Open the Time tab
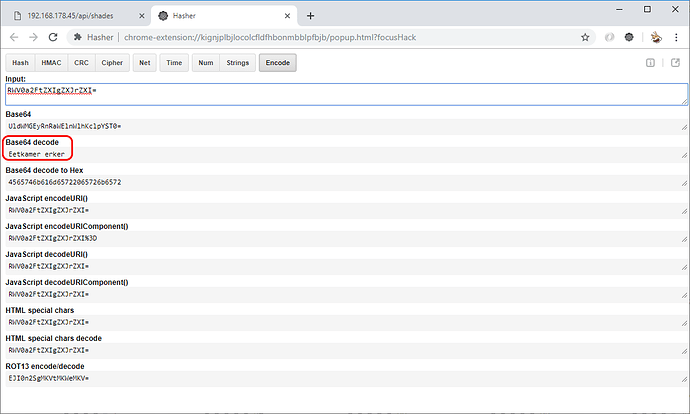The width and height of the screenshot is (690, 414). tap(174, 63)
